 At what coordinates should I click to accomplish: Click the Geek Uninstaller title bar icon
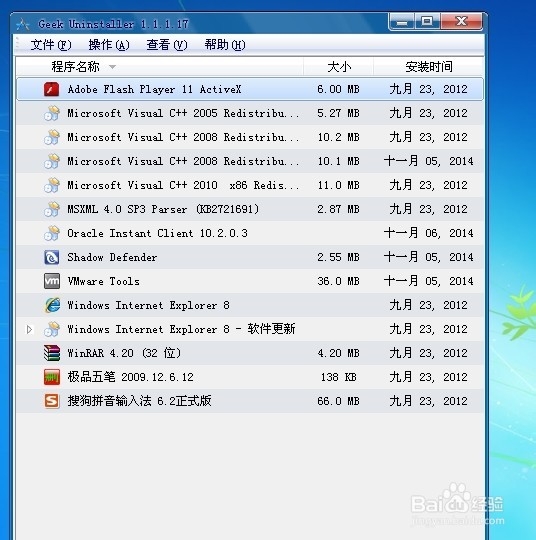pyautogui.click(x=23, y=24)
